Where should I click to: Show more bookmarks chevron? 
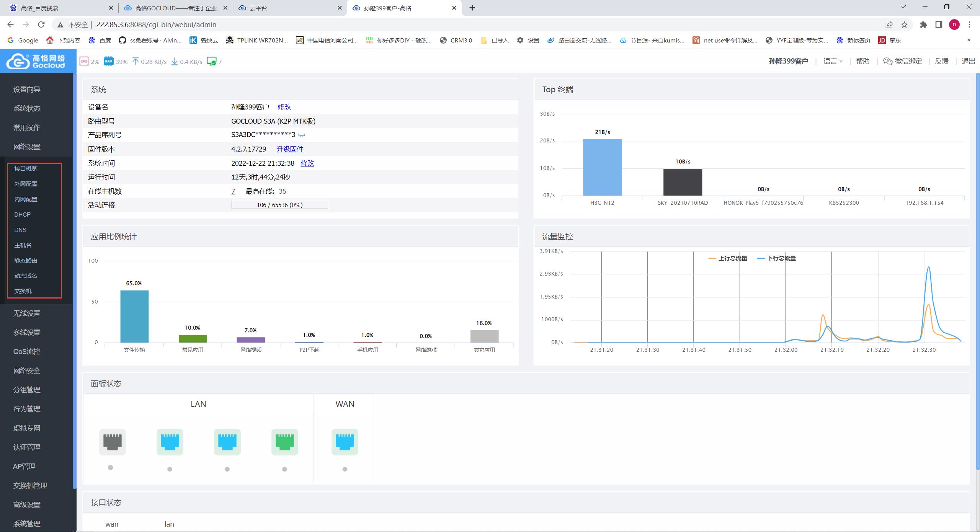point(969,40)
